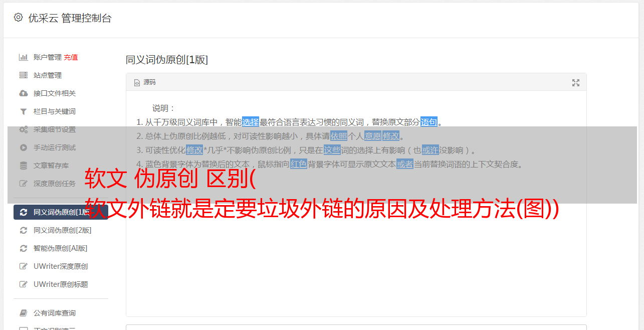This screenshot has height=330, width=644.
Task: Toggle the 源码 source code view
Action: click(145, 82)
